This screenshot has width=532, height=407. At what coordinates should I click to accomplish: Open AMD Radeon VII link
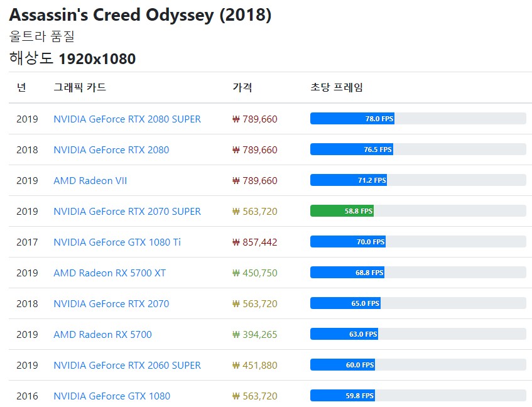tap(90, 181)
